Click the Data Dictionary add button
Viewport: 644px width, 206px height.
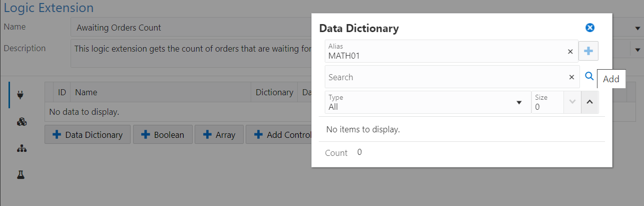click(x=88, y=135)
